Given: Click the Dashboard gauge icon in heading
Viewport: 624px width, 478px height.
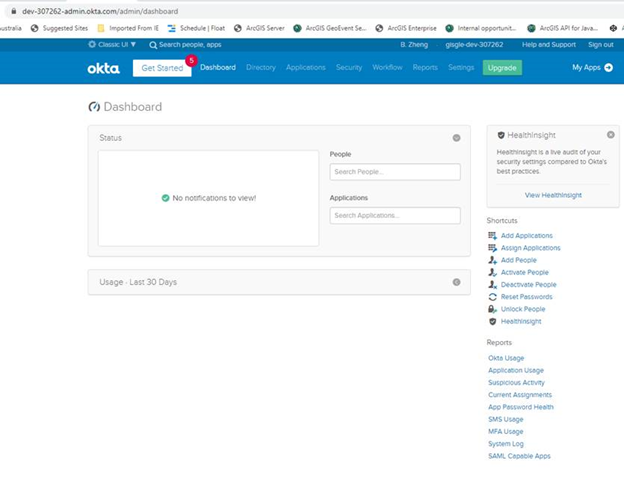Looking at the screenshot, I should (94, 107).
